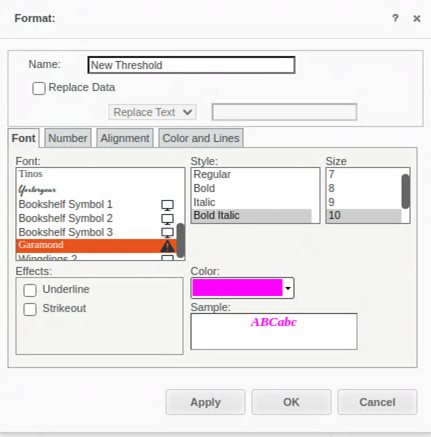Click the magenta color swatch
The image size is (431, 437).
click(237, 288)
